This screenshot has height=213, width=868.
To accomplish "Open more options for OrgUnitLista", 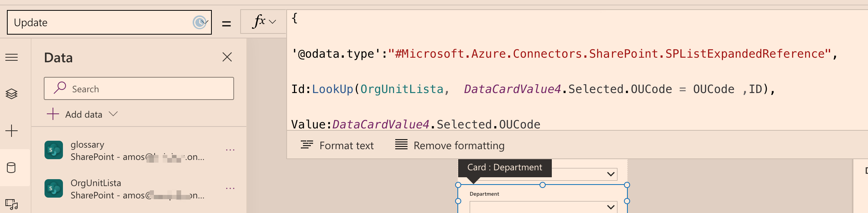I will point(230,188).
